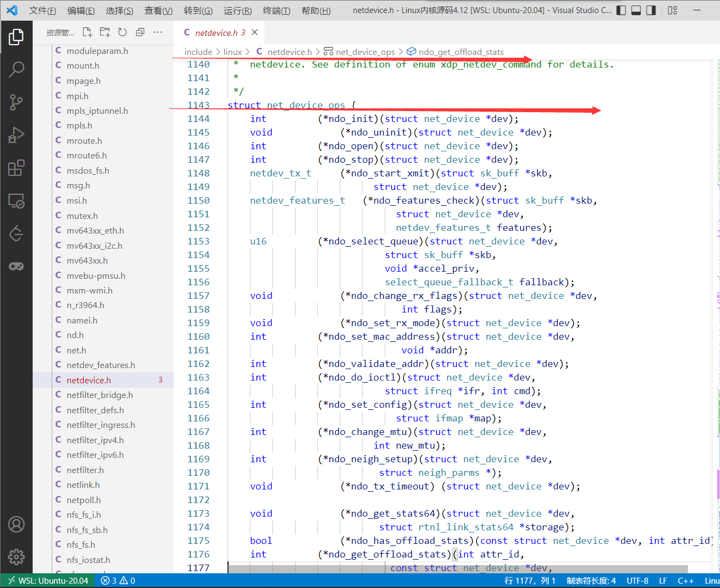The image size is (720, 588).
Task: Open the 运行(R) menu
Action: [238, 10]
